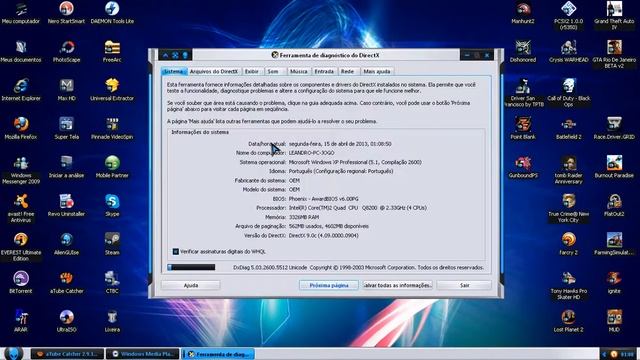Click the Próxima página button

329,285
